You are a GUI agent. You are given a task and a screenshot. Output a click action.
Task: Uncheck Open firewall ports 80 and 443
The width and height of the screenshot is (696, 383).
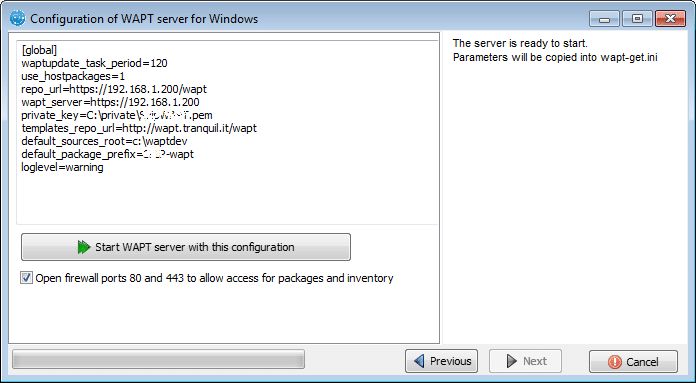(26, 278)
